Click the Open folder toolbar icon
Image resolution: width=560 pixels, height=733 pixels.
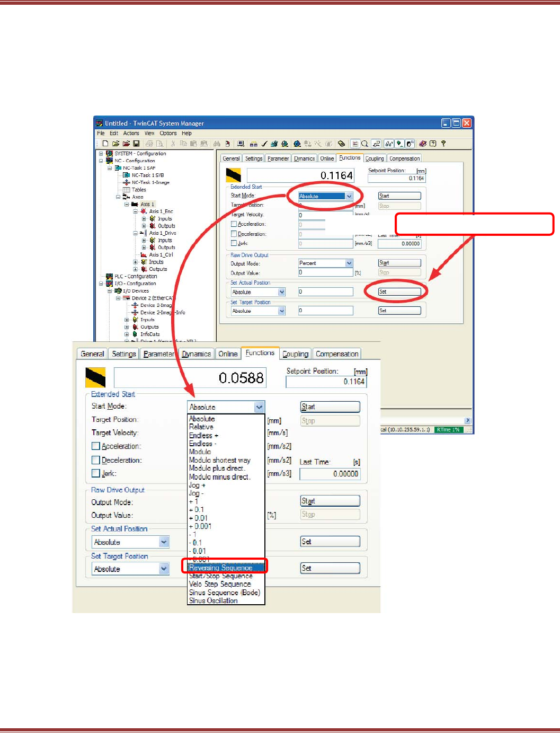pyautogui.click(x=115, y=143)
